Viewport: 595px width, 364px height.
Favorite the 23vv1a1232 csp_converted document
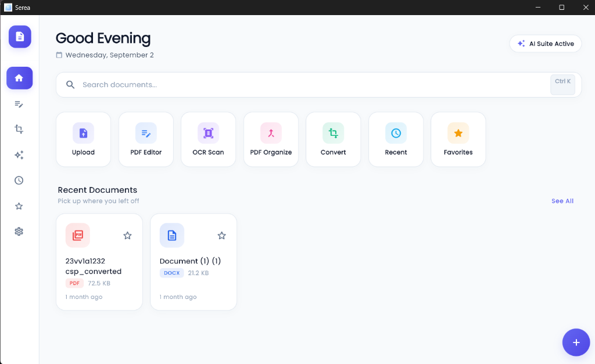tap(127, 236)
